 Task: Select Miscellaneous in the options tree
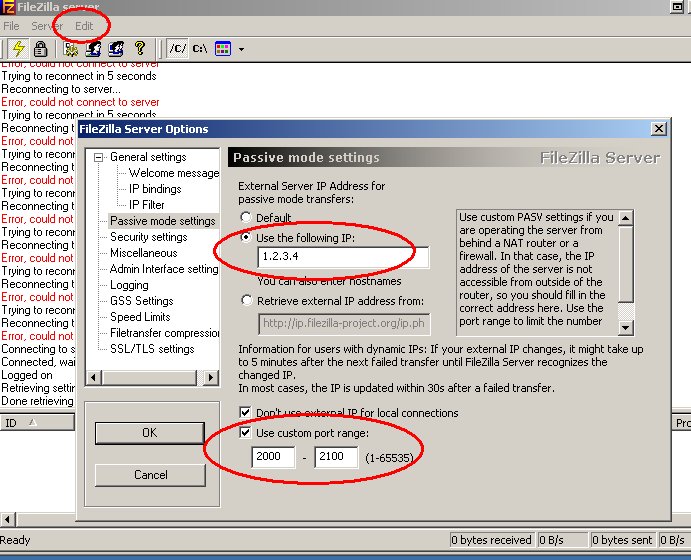(144, 253)
